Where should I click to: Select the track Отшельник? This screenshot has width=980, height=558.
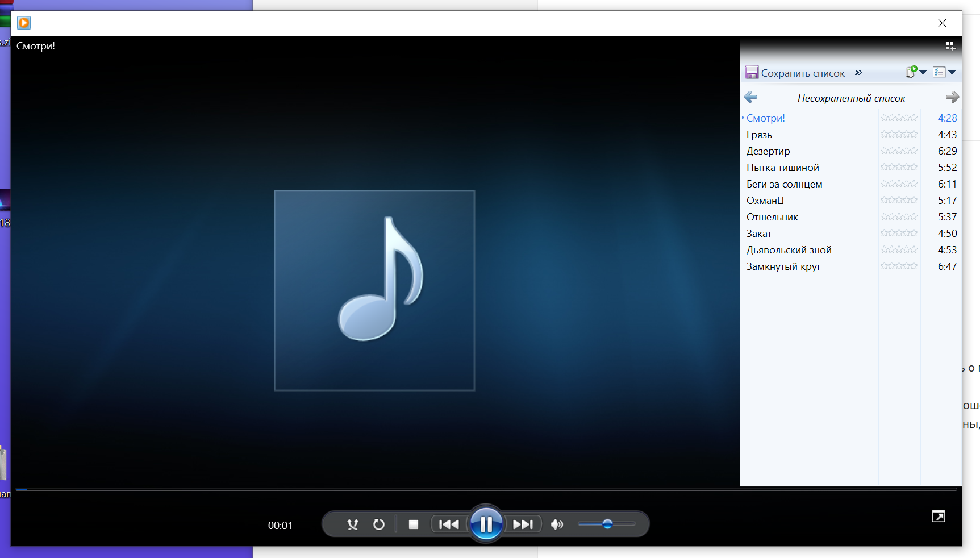pyautogui.click(x=772, y=217)
